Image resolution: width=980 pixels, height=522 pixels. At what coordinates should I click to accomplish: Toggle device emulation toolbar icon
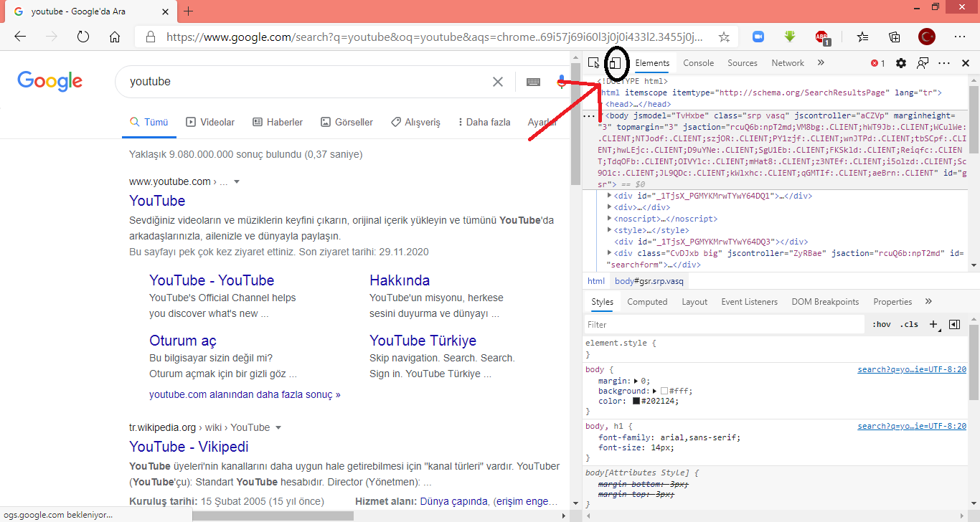pyautogui.click(x=616, y=63)
